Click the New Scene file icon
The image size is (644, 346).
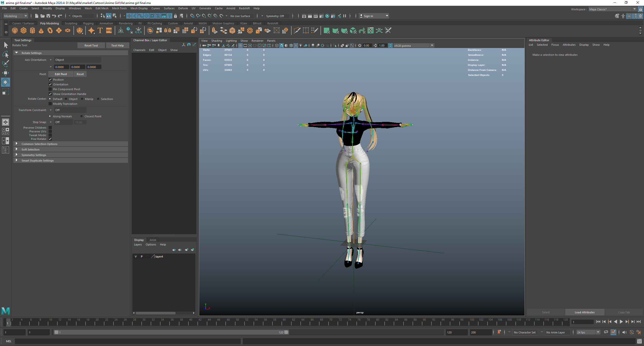[x=37, y=16]
